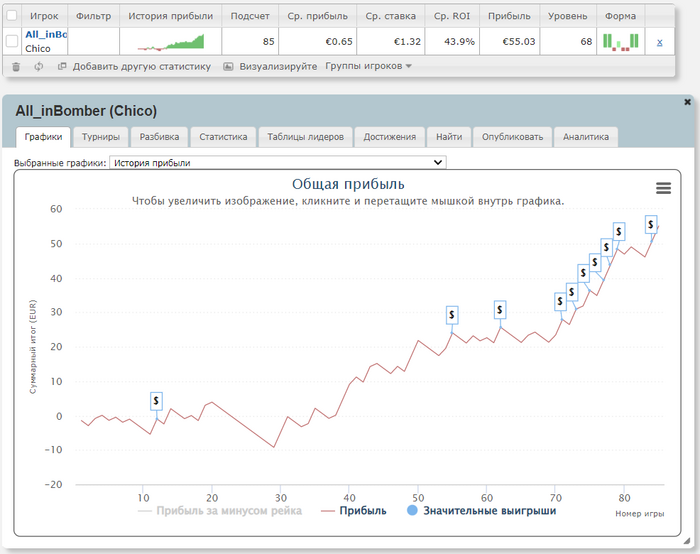Expand the Группы игроков dropdown
The image size is (700, 554).
tap(368, 66)
